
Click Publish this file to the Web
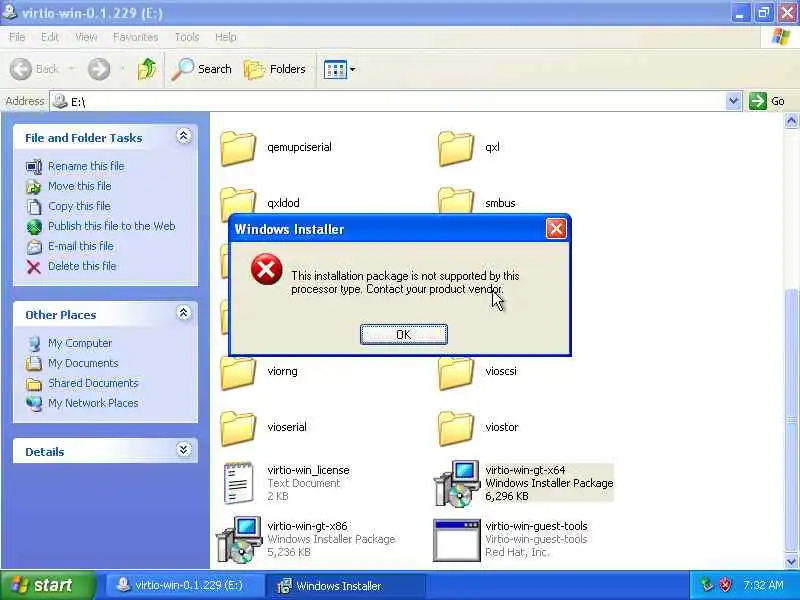click(x=112, y=226)
